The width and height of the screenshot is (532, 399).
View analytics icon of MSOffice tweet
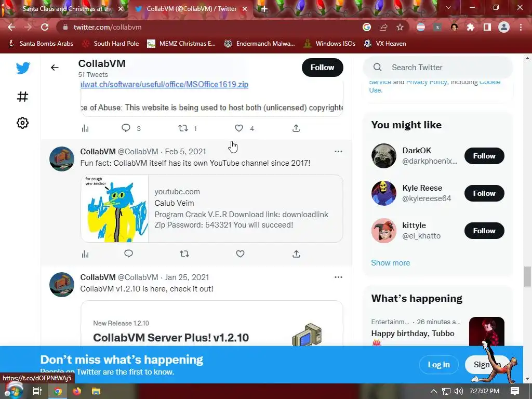tap(85, 128)
